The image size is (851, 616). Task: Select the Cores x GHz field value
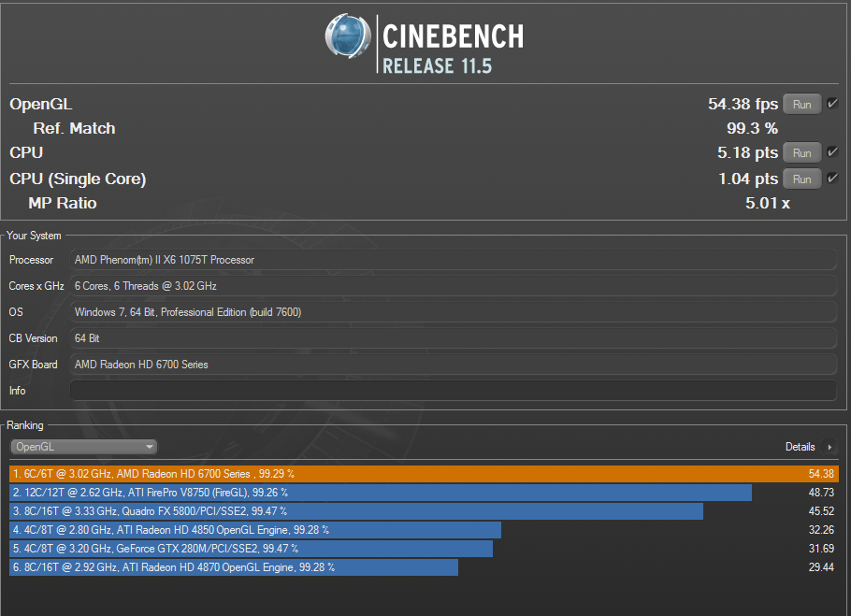point(454,286)
